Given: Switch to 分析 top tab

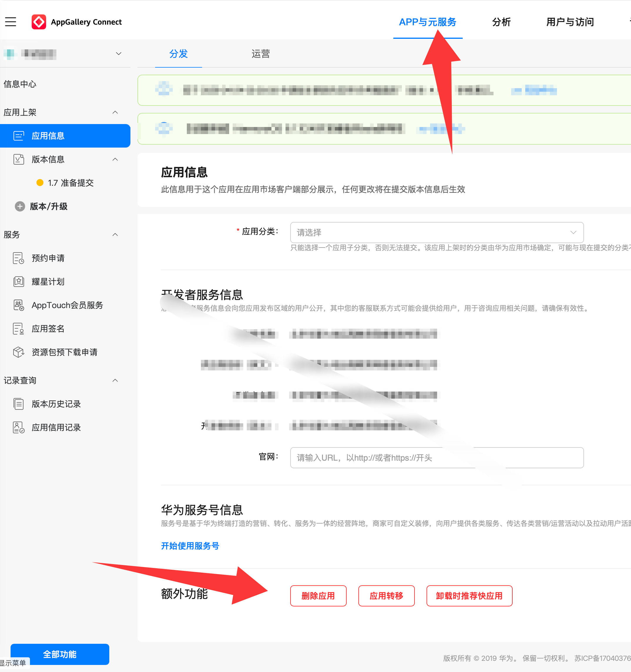Looking at the screenshot, I should point(501,22).
